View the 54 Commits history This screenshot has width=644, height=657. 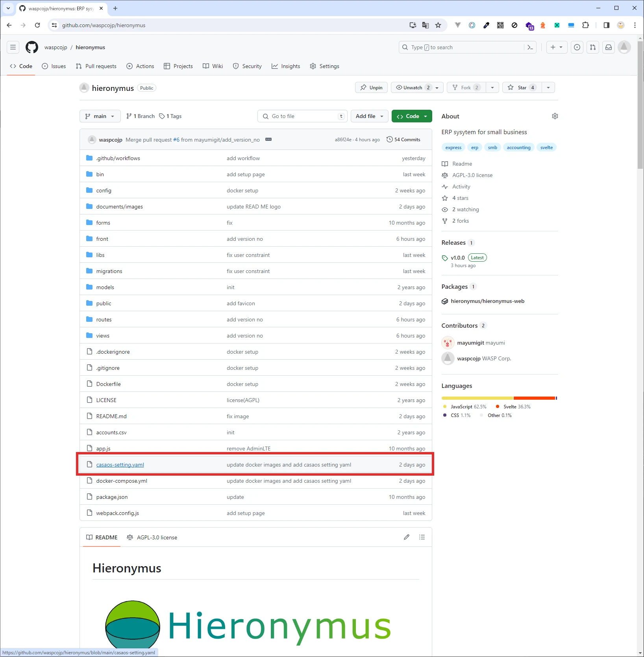403,139
